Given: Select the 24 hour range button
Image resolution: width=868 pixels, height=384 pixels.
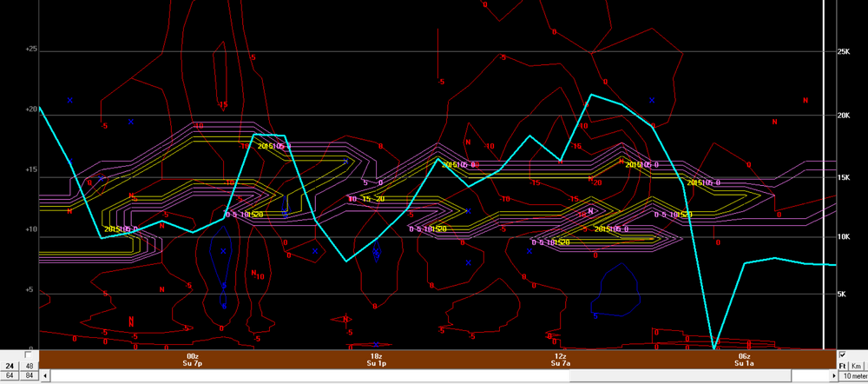Looking at the screenshot, I should [x=10, y=366].
